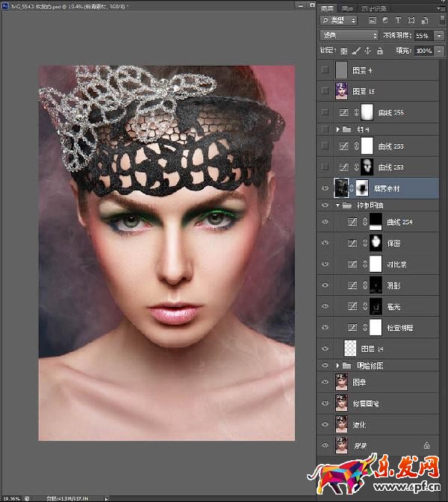The height and width of the screenshot is (502, 448).
Task: Click the pixel layer filter icon
Action: pyautogui.click(x=372, y=20)
